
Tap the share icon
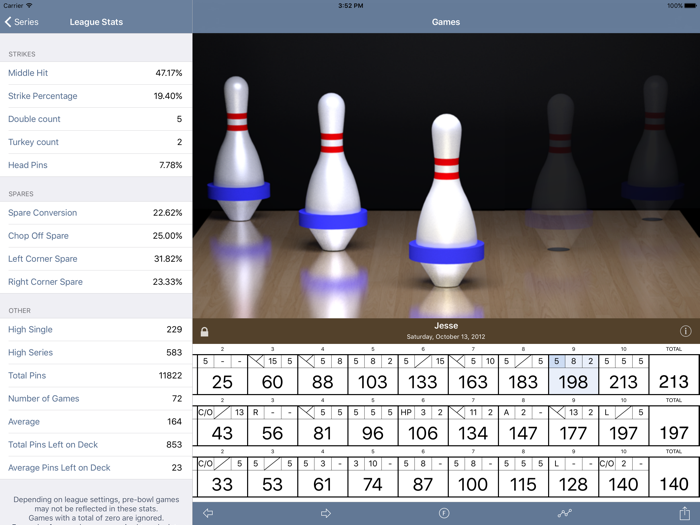[x=684, y=512]
